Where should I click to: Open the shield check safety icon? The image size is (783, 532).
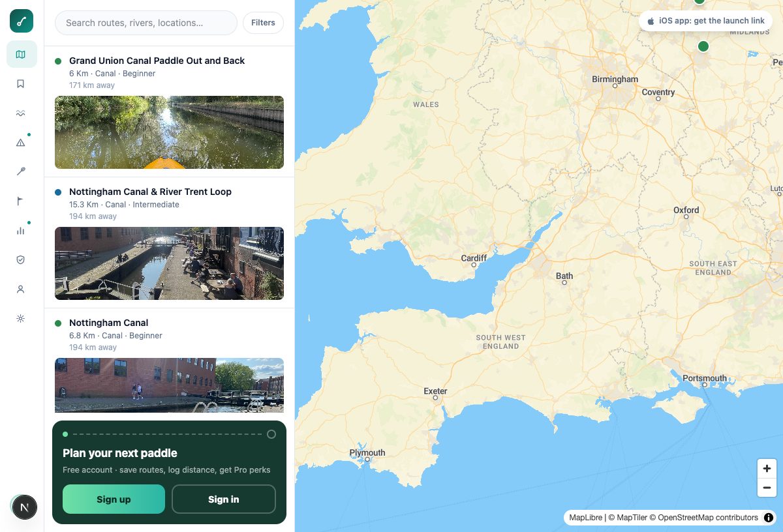22,259
